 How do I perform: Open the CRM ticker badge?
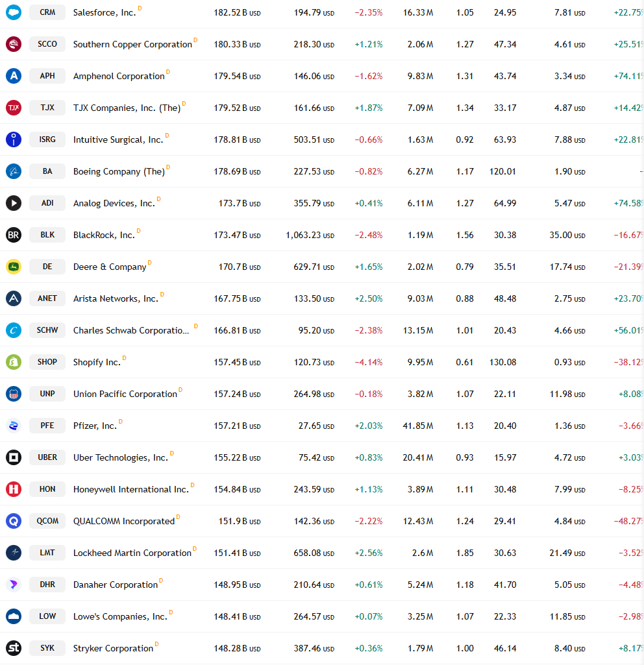47,12
